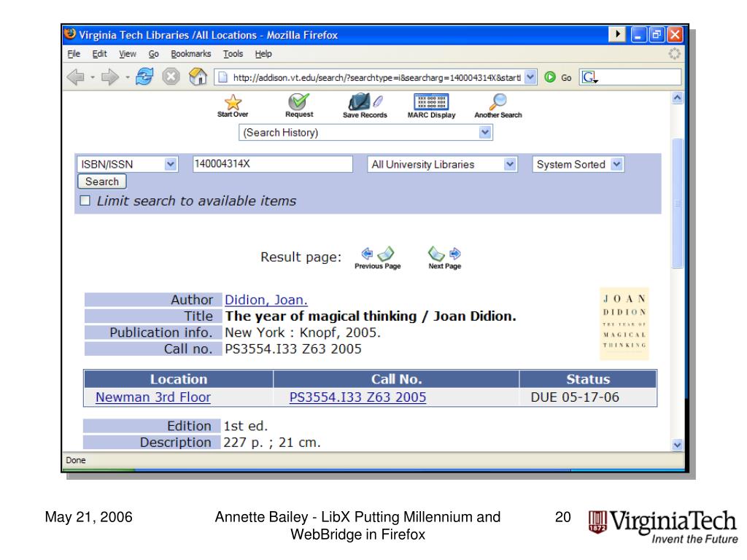Screen dimensions: 747x560
Task: Click the 227 p. ; 21 cm. description
Action: 272,443
